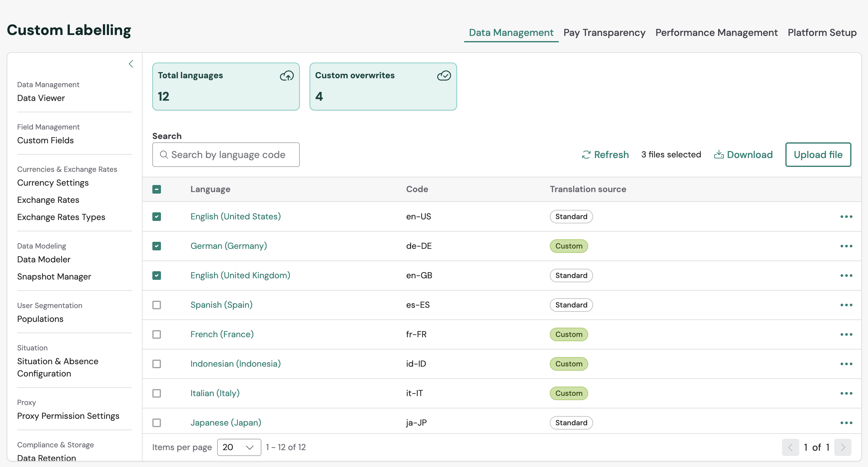The height and width of the screenshot is (467, 868).
Task: Switch to the Pay Transparency tab
Action: click(604, 33)
